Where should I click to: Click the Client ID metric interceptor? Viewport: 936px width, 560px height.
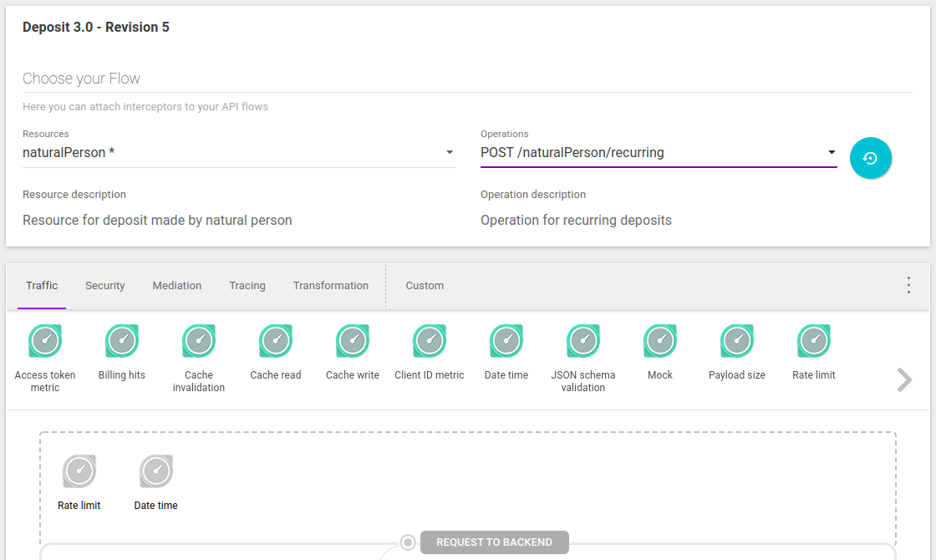[430, 341]
